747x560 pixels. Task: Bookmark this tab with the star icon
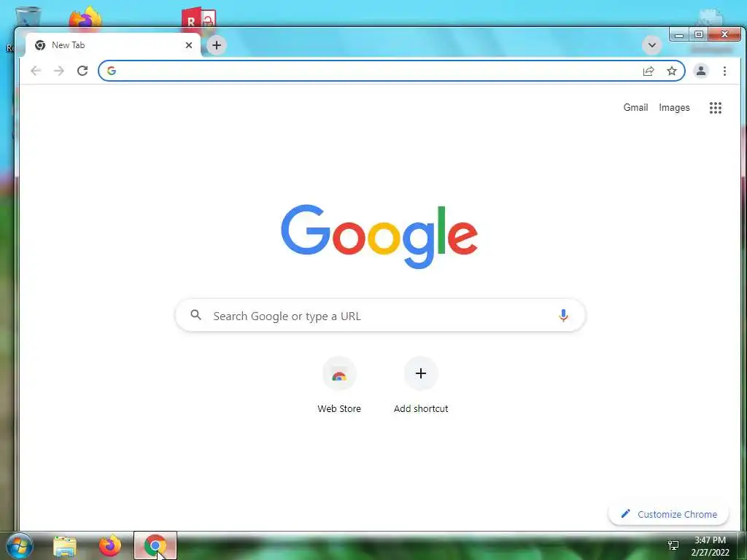point(672,71)
